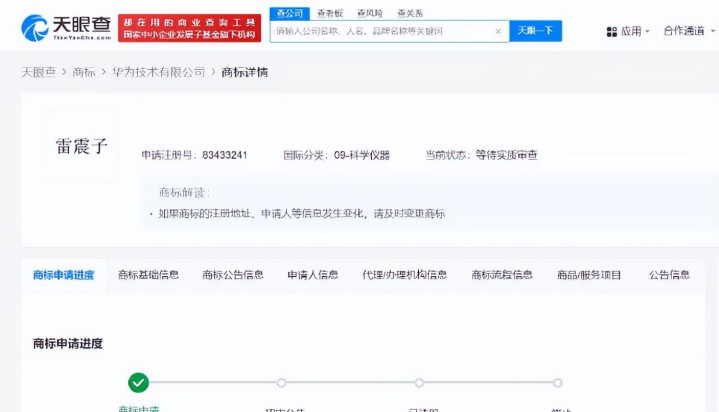Open the Tianyancha logo homepage
This screenshot has width=719, height=412.
66,28
